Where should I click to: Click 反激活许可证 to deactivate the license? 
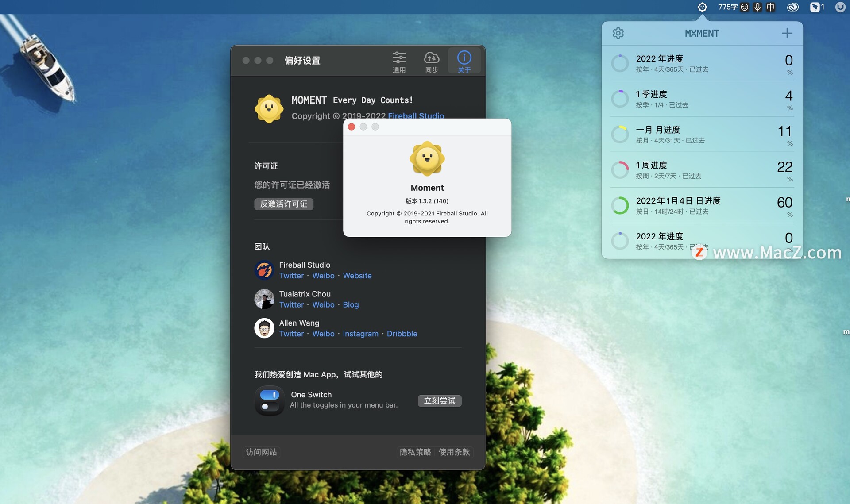tap(283, 204)
